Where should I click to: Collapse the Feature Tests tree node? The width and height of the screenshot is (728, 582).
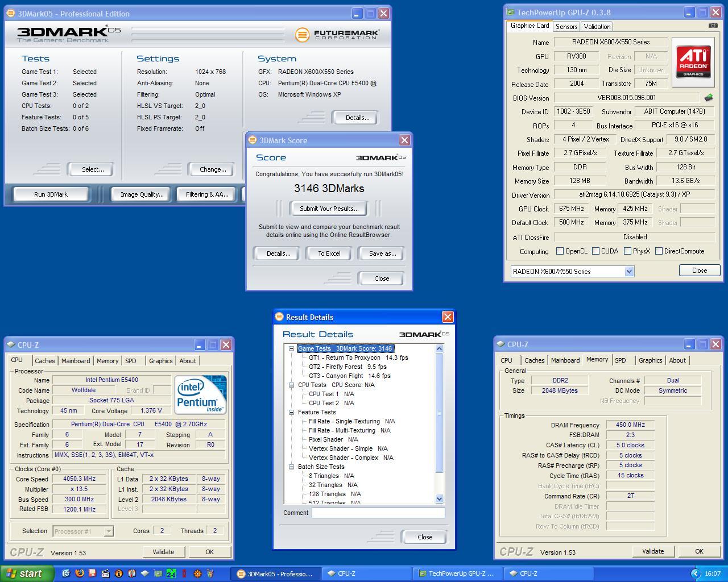[x=291, y=412]
